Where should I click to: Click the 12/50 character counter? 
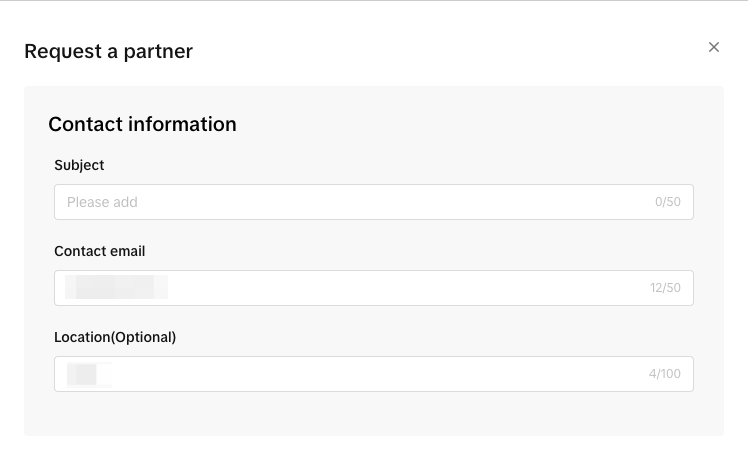665,288
